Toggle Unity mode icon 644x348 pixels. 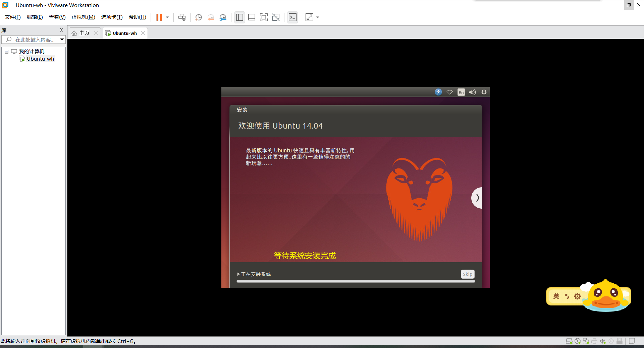(x=276, y=17)
